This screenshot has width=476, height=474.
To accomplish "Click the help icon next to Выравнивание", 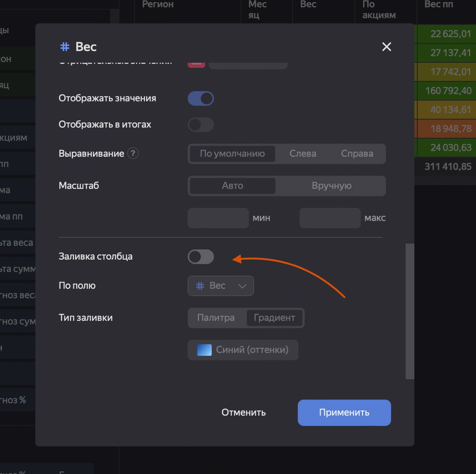I will (x=133, y=153).
